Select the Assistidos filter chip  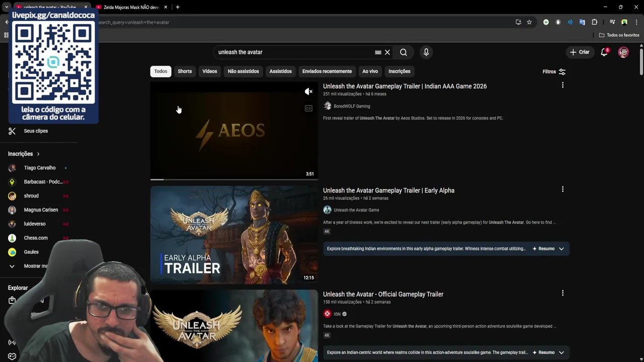click(x=280, y=71)
